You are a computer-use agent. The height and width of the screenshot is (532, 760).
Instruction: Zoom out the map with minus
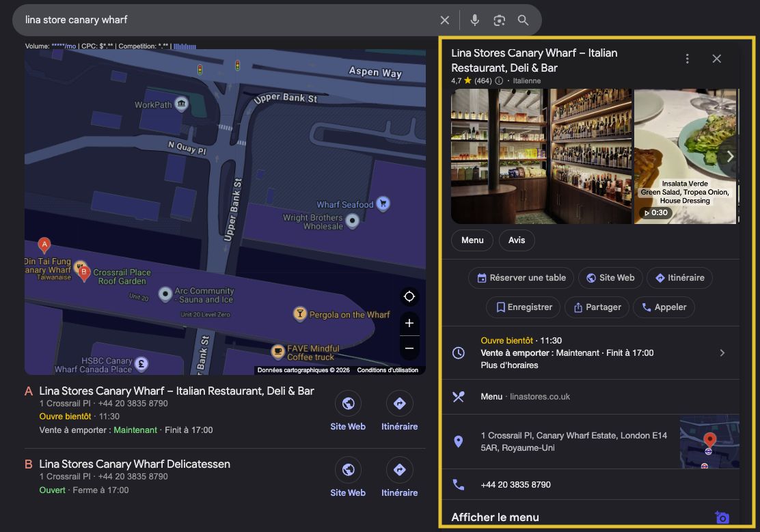click(409, 348)
